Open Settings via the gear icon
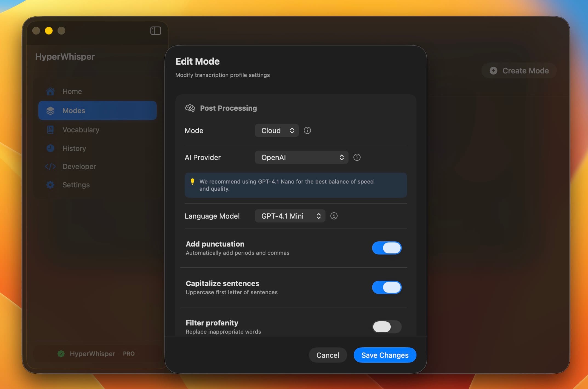Image resolution: width=588 pixels, height=389 pixels. pos(50,185)
